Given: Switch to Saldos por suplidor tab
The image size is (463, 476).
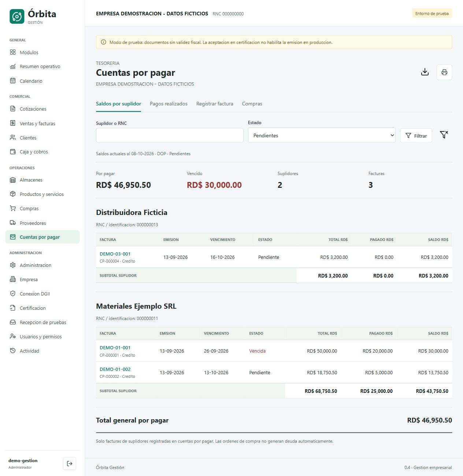Looking at the screenshot, I should 118,104.
